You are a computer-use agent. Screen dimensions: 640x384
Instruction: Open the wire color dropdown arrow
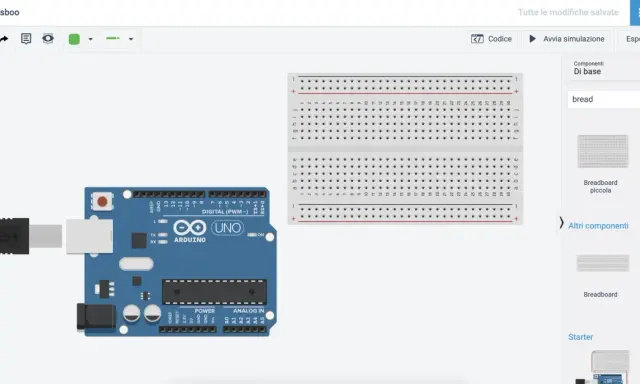[91, 39]
